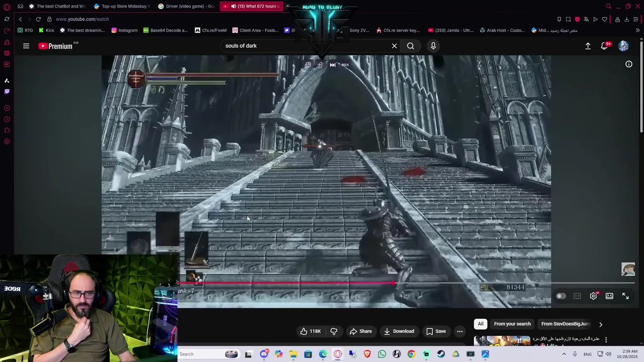Open Opera sidebar extensions cube
This screenshot has width=644, height=362.
click(7, 130)
